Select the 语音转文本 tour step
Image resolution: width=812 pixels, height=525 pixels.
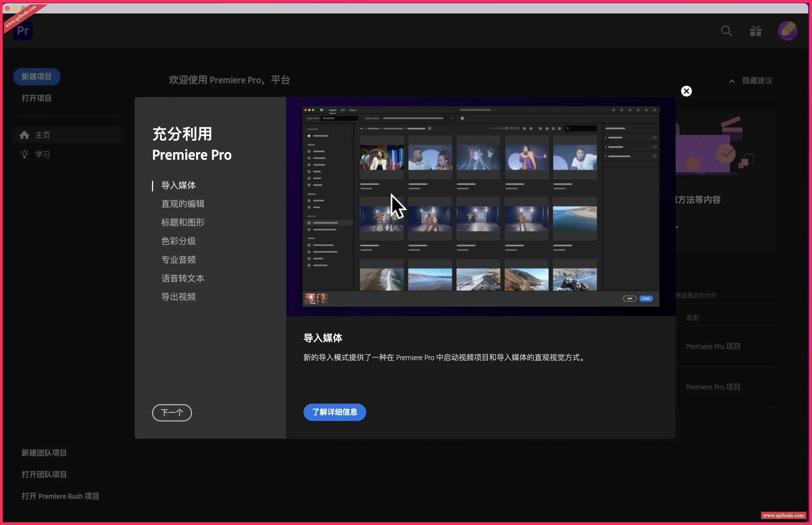coord(183,278)
